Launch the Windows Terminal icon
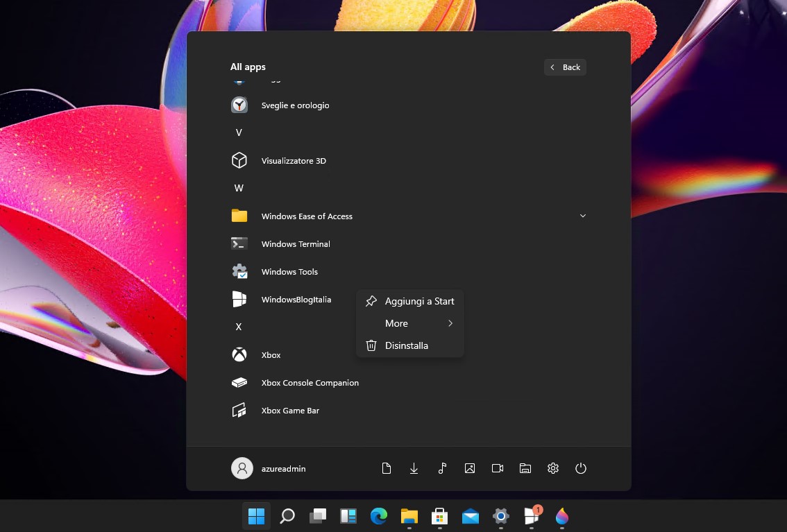This screenshot has height=532, width=787. [239, 243]
